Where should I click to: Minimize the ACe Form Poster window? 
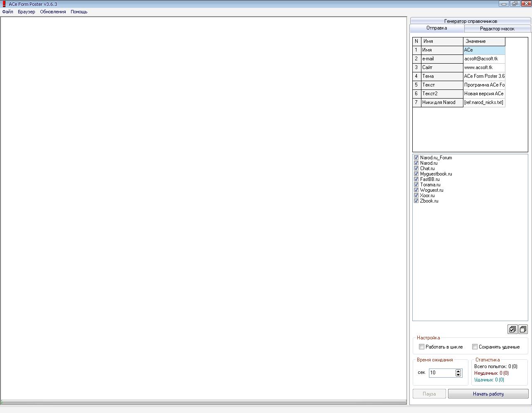coord(504,4)
